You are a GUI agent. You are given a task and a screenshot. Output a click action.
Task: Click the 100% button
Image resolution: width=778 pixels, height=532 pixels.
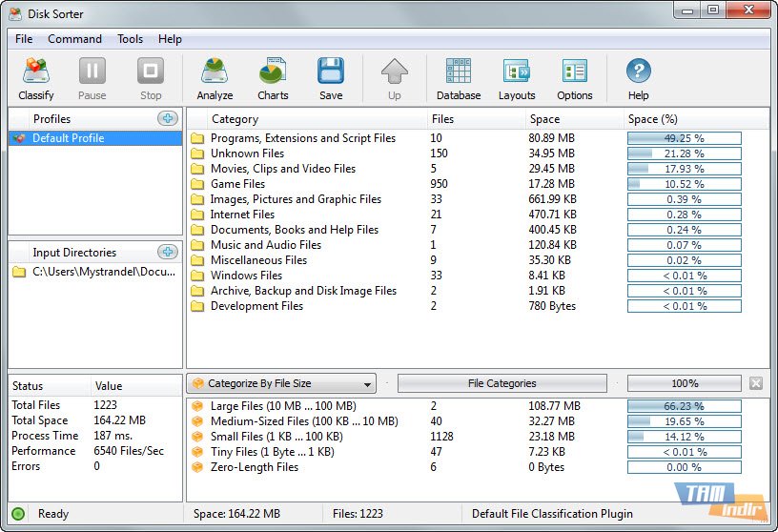(x=685, y=383)
